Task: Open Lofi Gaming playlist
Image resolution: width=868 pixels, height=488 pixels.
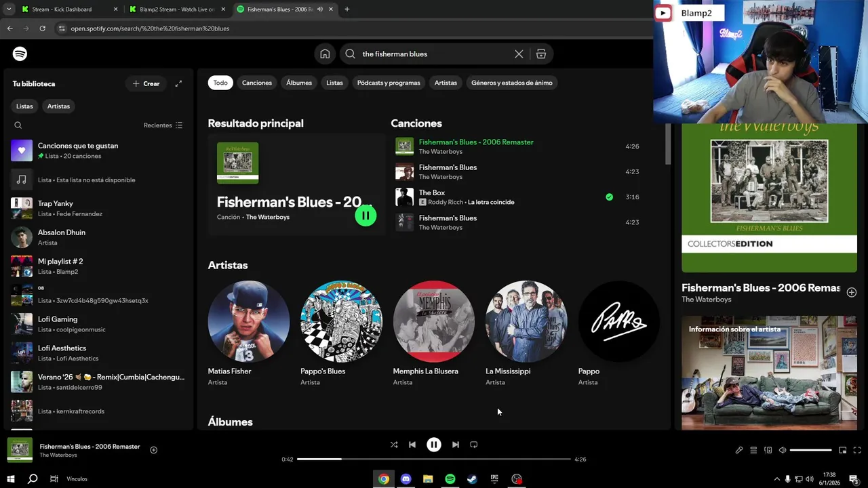Action: pyautogui.click(x=99, y=324)
